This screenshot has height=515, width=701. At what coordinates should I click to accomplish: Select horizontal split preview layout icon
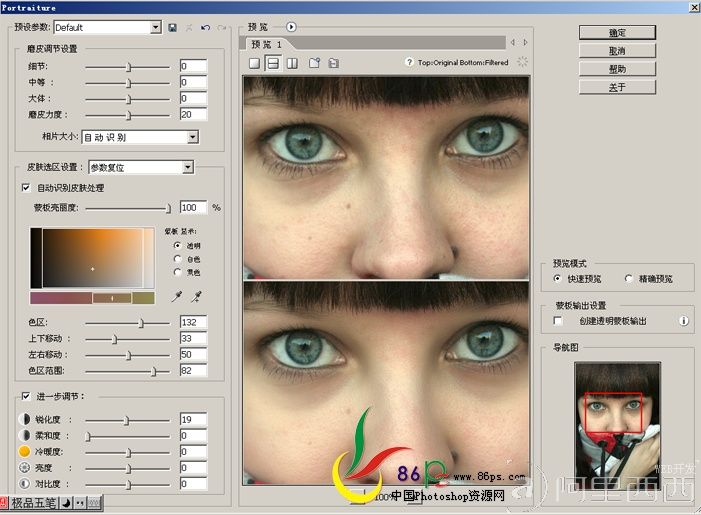coord(273,63)
